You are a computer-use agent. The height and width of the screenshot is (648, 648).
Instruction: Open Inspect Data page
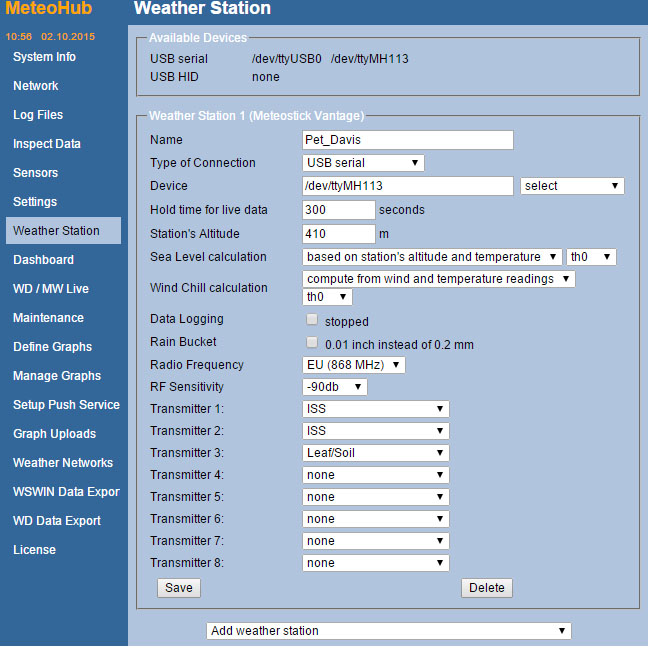click(x=47, y=143)
